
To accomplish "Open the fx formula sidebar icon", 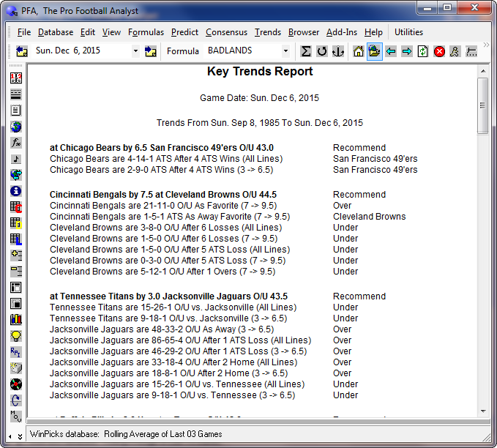I will pyautogui.click(x=16, y=143).
